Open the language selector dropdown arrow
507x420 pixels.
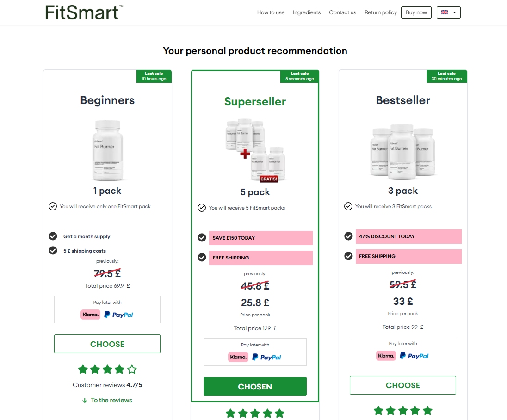point(455,12)
